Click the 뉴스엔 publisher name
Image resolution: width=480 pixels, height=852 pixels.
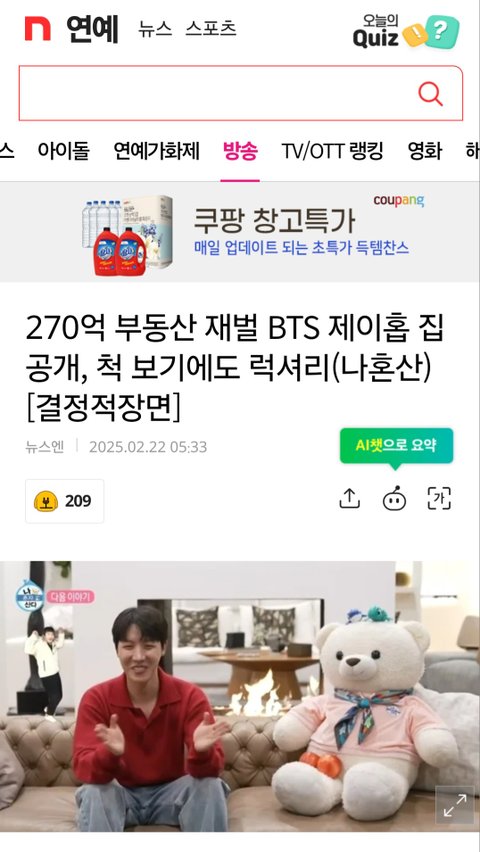(44, 447)
